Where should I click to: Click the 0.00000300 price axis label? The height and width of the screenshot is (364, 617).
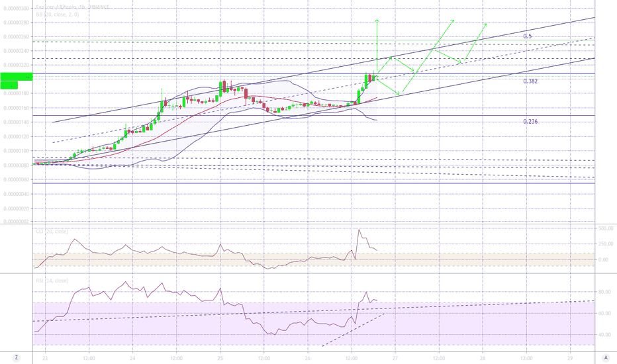coord(16,8)
